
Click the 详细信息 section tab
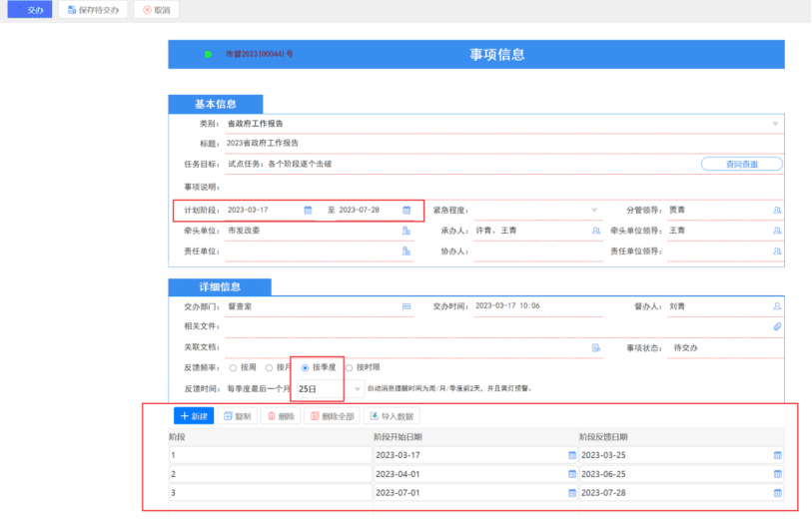[x=220, y=287]
